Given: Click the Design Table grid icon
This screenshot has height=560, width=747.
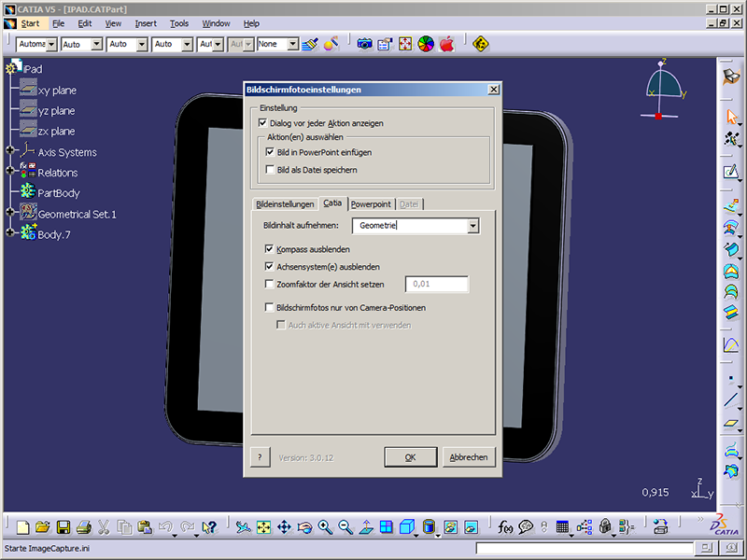Looking at the screenshot, I should point(563,526).
